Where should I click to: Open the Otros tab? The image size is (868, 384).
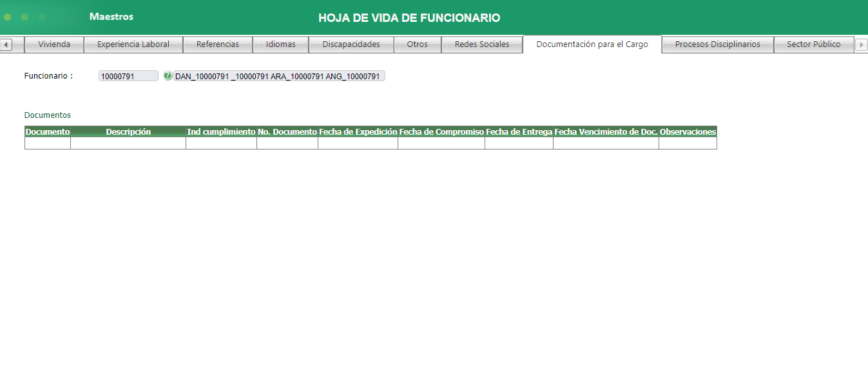[418, 44]
